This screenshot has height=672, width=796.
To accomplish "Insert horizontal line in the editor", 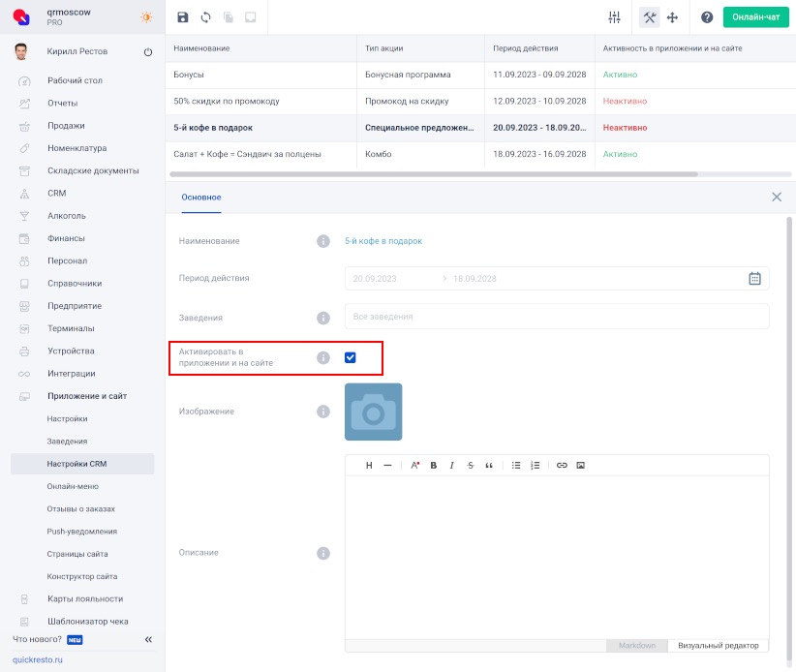I will pyautogui.click(x=388, y=465).
